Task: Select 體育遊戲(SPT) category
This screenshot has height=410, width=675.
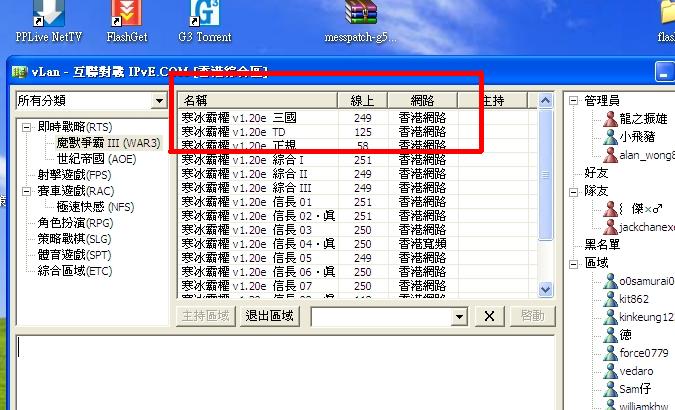Action: click(74, 255)
